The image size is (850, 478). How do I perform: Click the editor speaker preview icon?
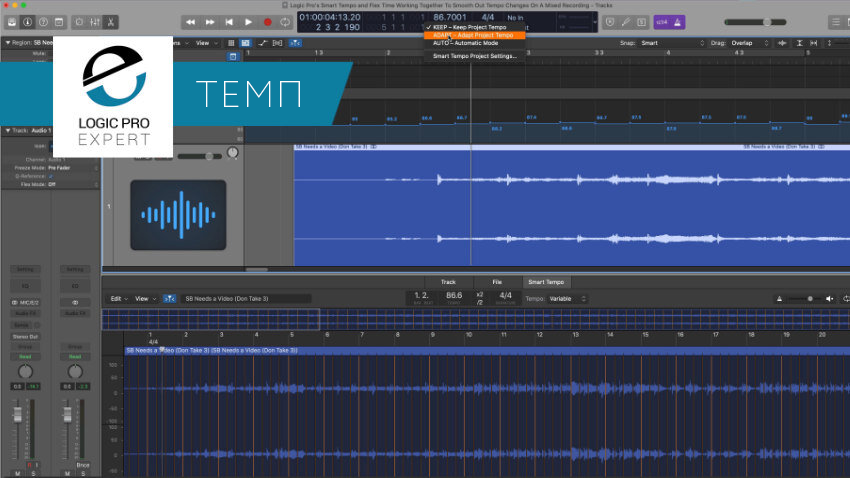pos(829,299)
